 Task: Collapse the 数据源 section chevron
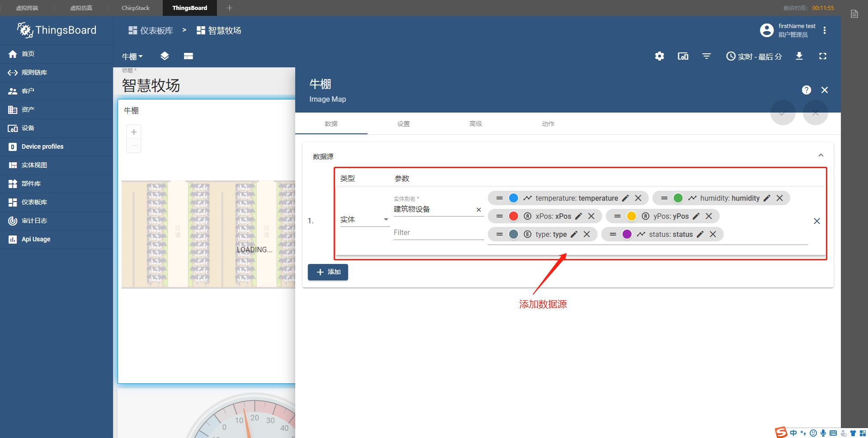pos(821,155)
